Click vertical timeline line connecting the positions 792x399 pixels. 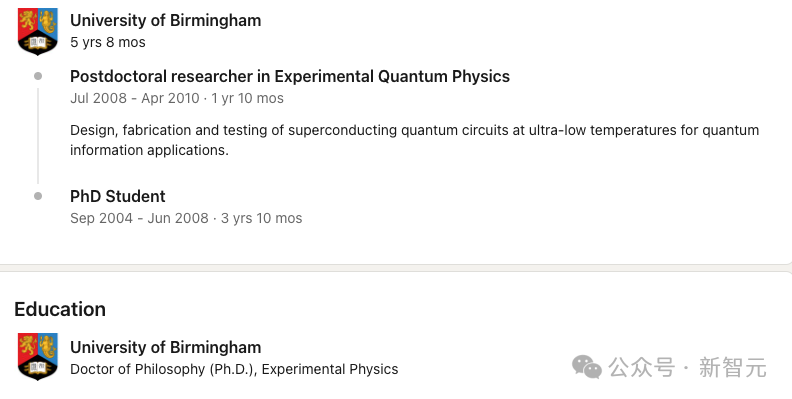tap(38, 136)
